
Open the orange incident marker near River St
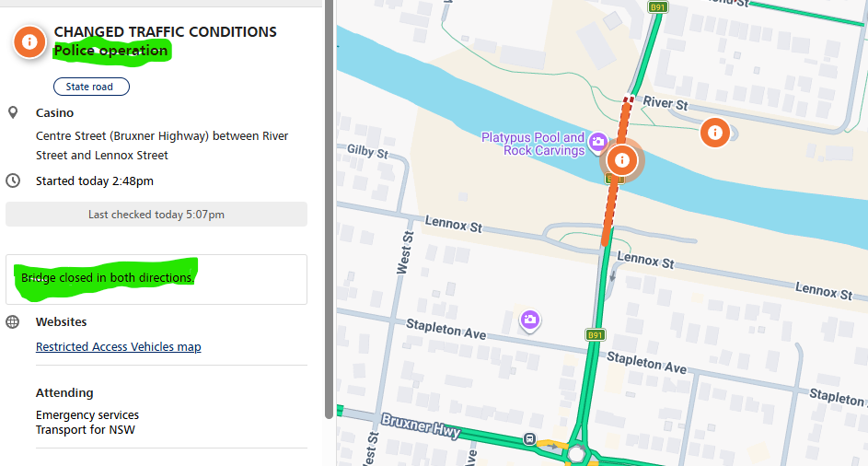pos(715,133)
